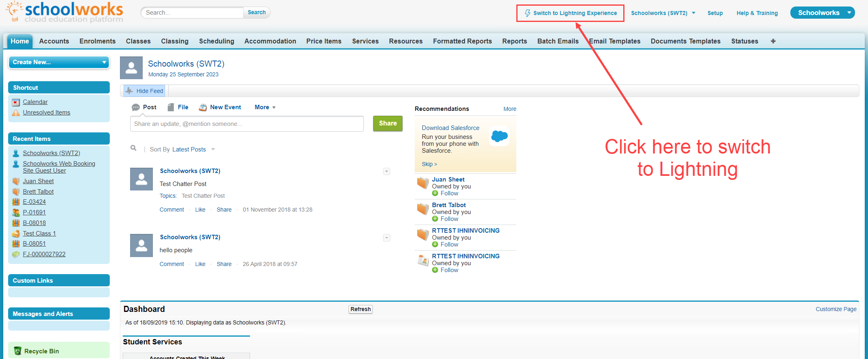Screen dimensions: 868x359
Task: Click the Unresolved Items warning icon
Action: tap(16, 112)
